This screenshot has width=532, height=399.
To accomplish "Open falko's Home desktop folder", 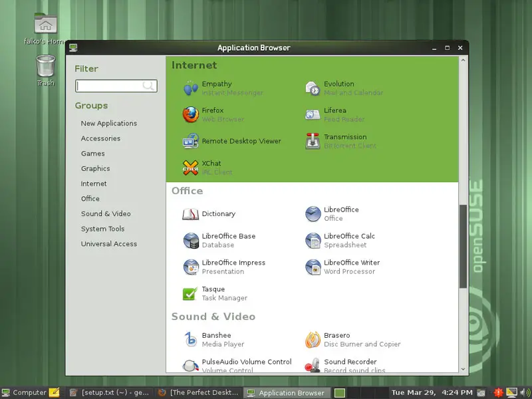I will tap(45, 29).
